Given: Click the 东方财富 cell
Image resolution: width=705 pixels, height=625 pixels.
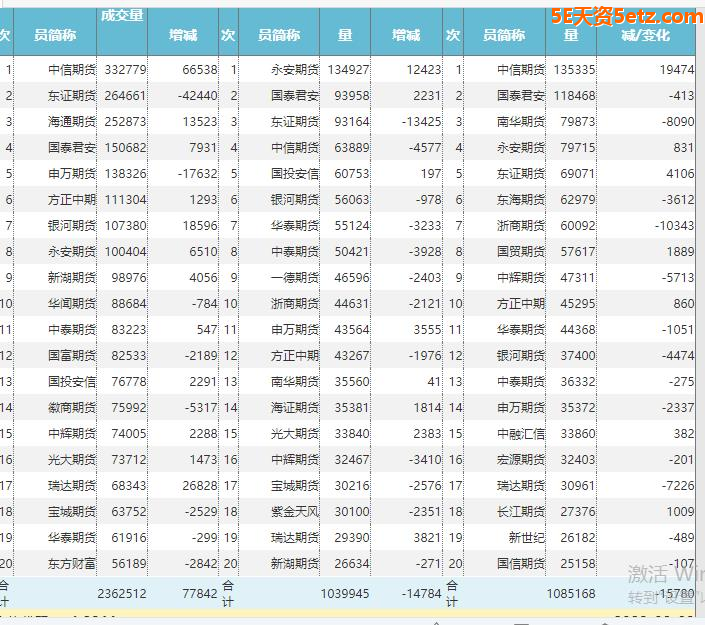Looking at the screenshot, I should click(72, 564).
